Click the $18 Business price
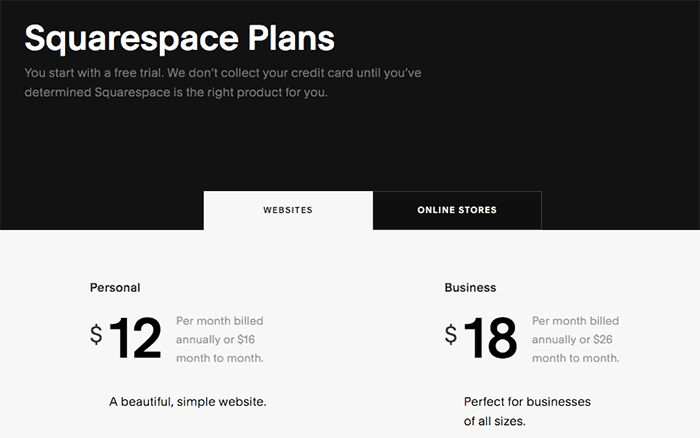Viewport: 700px width, 438px height. [481, 338]
